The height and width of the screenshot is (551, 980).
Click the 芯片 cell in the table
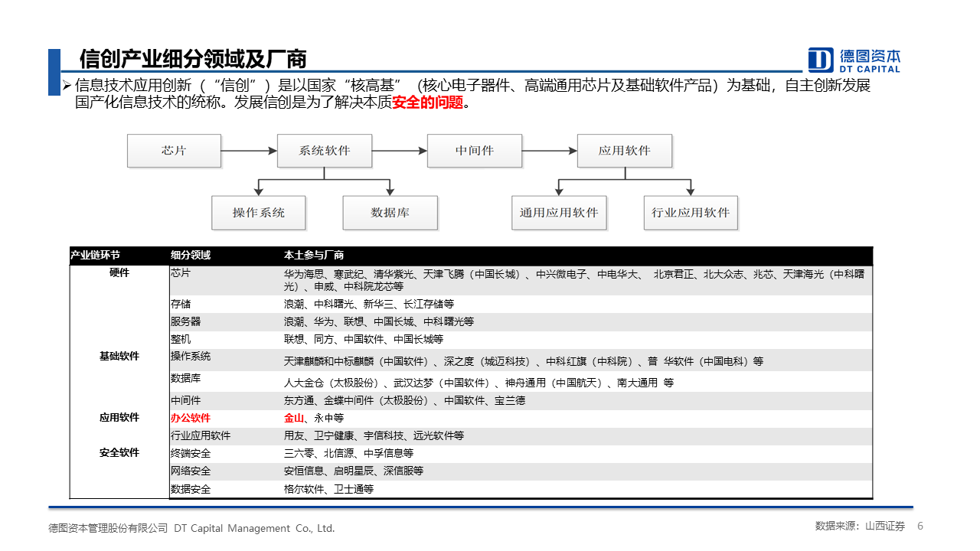pyautogui.click(x=181, y=273)
